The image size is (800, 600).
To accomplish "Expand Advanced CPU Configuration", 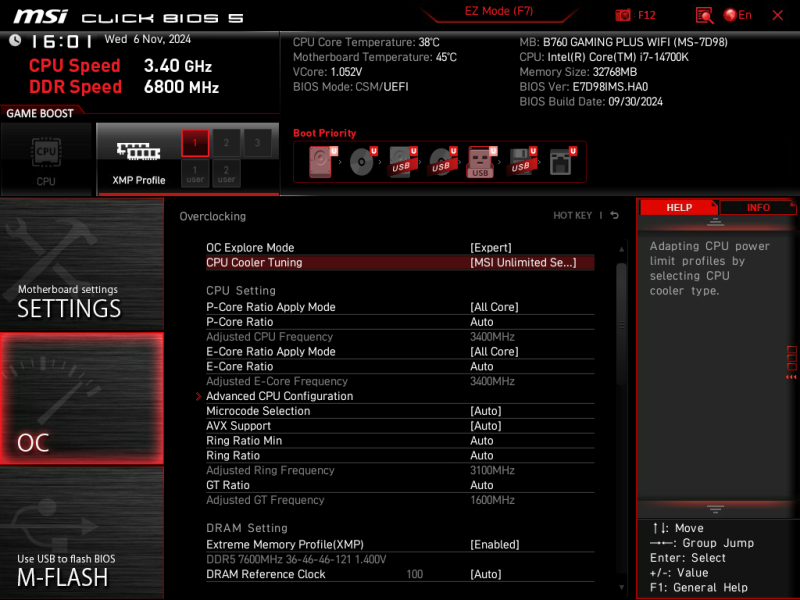I will (279, 395).
